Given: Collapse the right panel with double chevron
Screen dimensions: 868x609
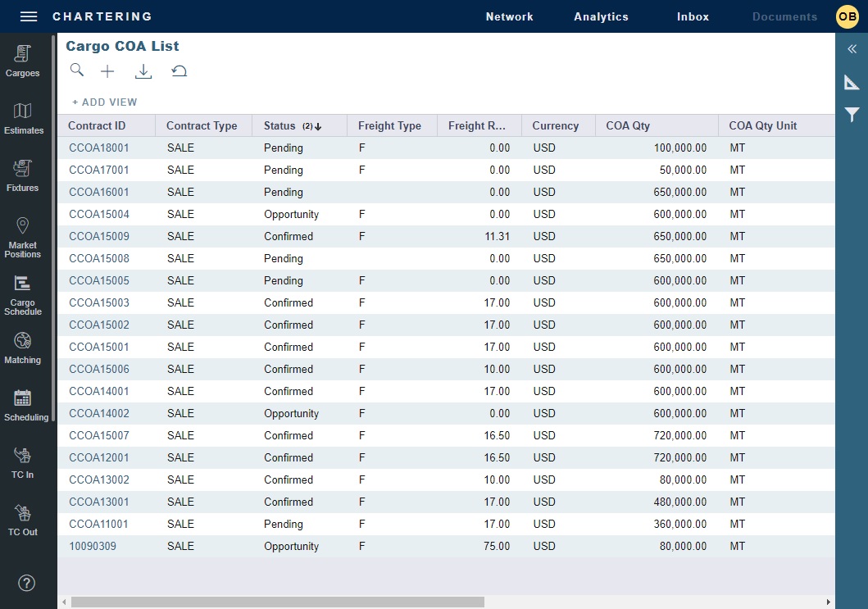Looking at the screenshot, I should [x=852, y=49].
